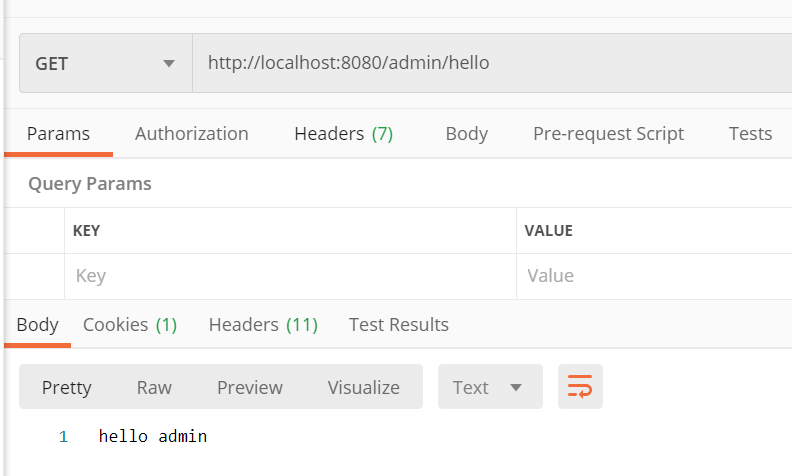Screen dimensions: 792x476
Task: Select the response Body tab
Action: tap(37, 325)
